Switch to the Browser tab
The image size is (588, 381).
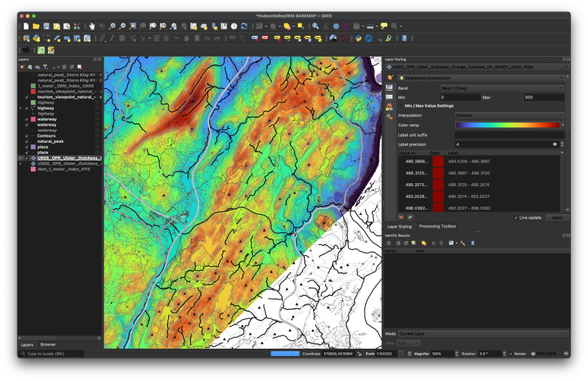pos(48,344)
